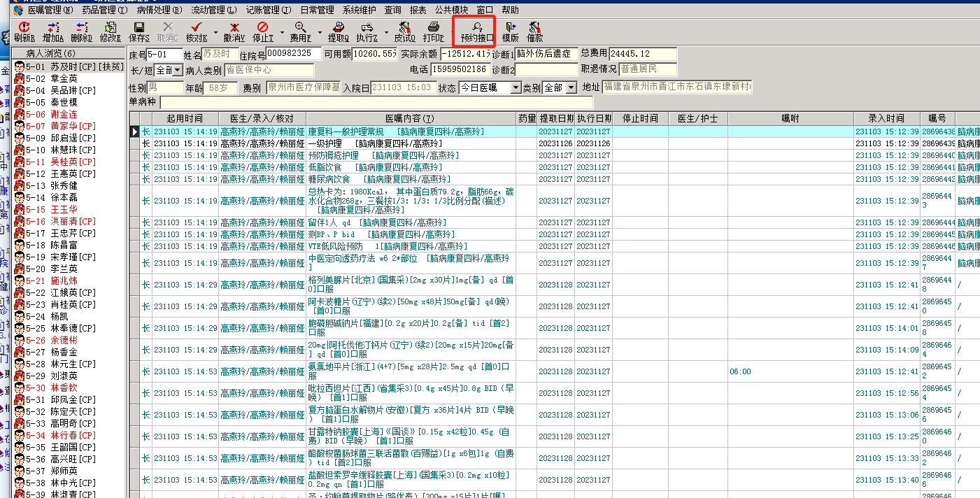Click the 起用时间 column header
This screenshot has height=498, width=980.
pos(185,118)
